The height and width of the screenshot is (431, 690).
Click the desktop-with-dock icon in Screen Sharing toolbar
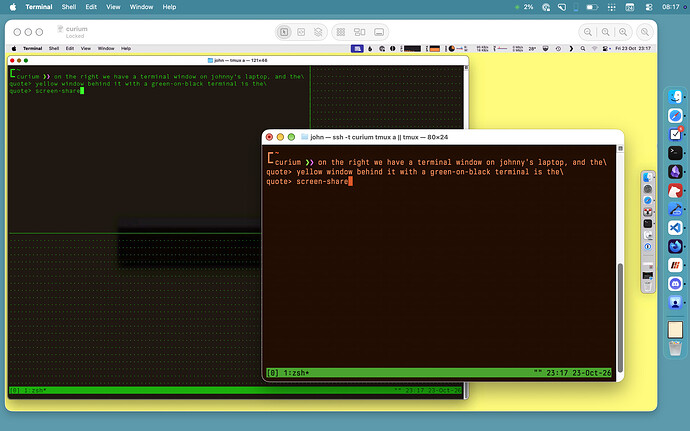click(x=379, y=32)
